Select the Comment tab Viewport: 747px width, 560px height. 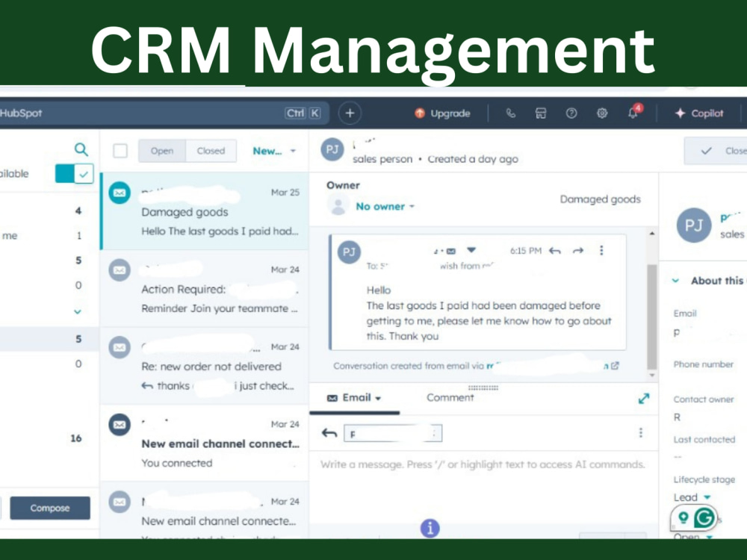click(450, 398)
